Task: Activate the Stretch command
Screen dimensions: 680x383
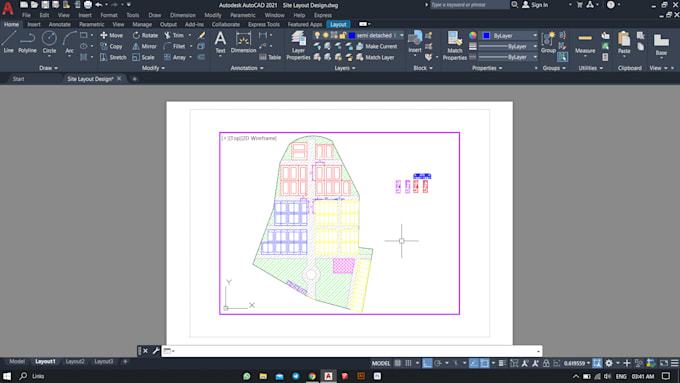Action: coord(113,57)
